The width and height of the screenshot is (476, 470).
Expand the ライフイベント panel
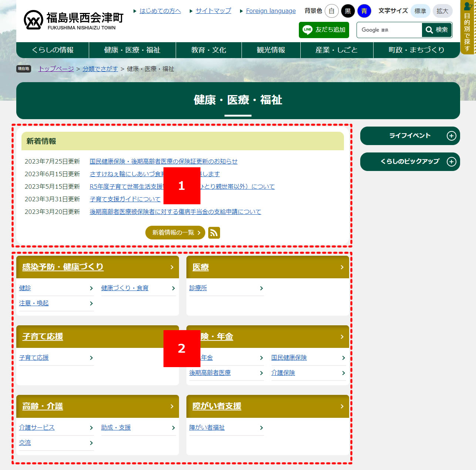pos(410,136)
